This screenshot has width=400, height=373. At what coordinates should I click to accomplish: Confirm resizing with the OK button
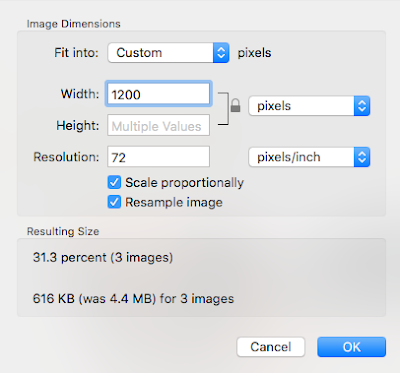(x=352, y=347)
